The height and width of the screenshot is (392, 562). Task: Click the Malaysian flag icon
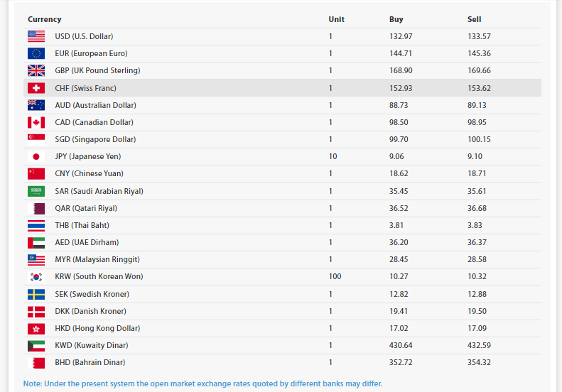(x=36, y=259)
